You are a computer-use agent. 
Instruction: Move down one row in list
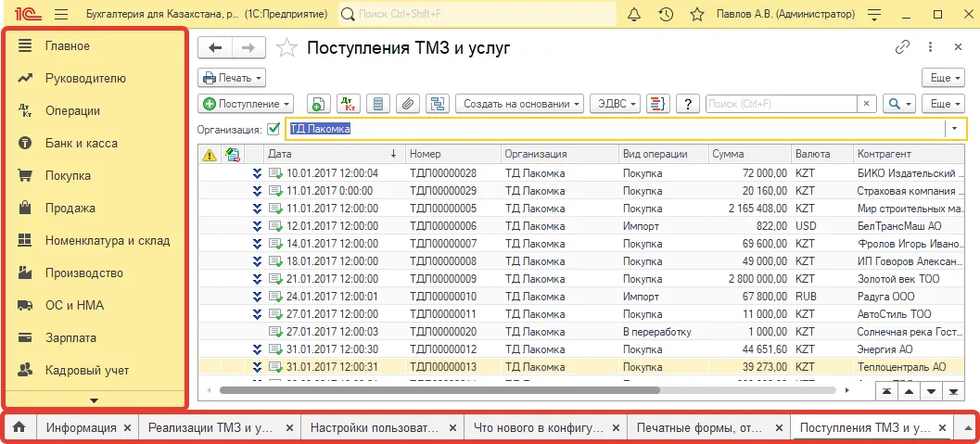coord(931,391)
